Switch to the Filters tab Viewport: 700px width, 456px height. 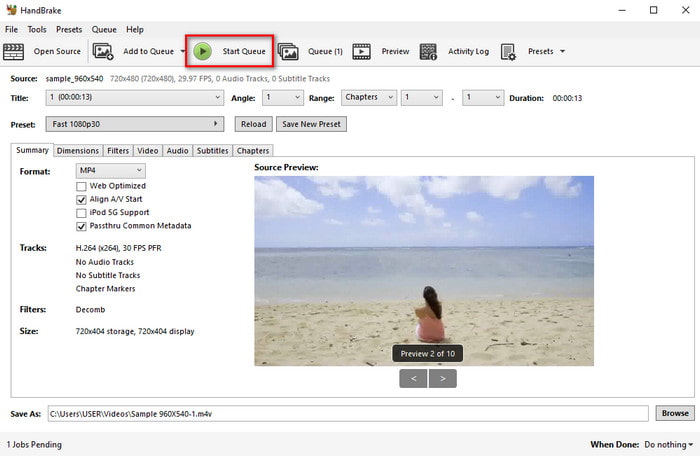118,151
